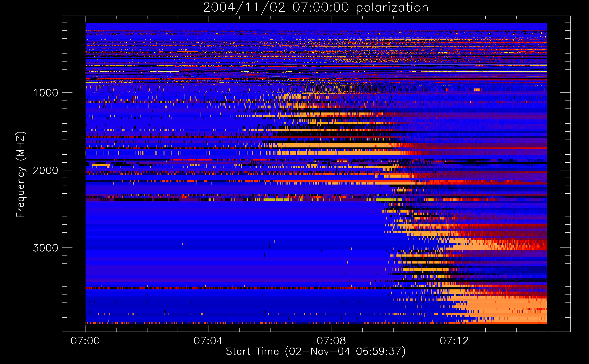The width and height of the screenshot is (589, 364).
Task: Click the 07:00 time tick label
Action: [85, 341]
